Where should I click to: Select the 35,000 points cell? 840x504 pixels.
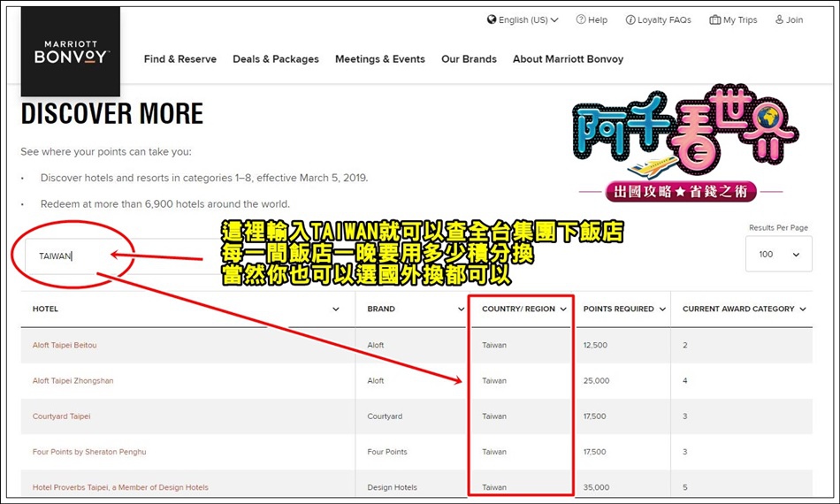pos(596,487)
